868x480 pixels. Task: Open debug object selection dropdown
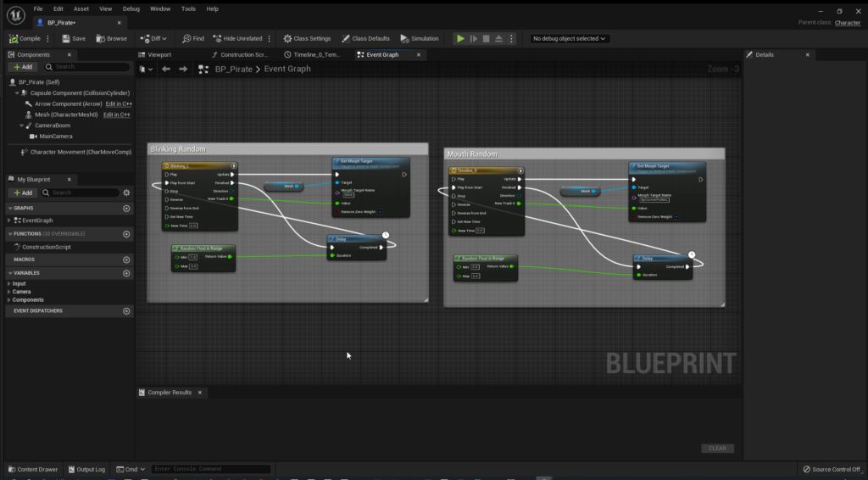(x=570, y=38)
